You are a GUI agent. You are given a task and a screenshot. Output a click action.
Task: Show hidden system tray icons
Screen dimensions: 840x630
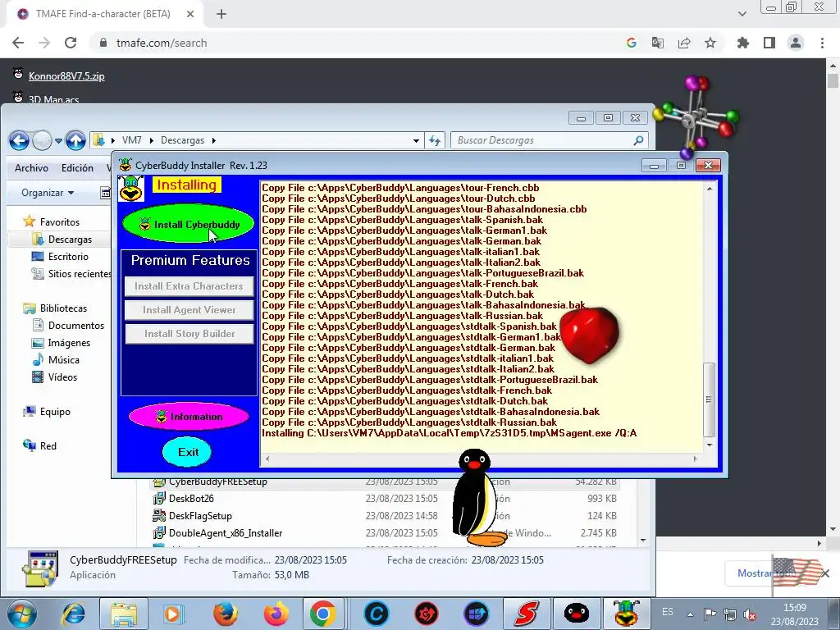tap(691, 615)
